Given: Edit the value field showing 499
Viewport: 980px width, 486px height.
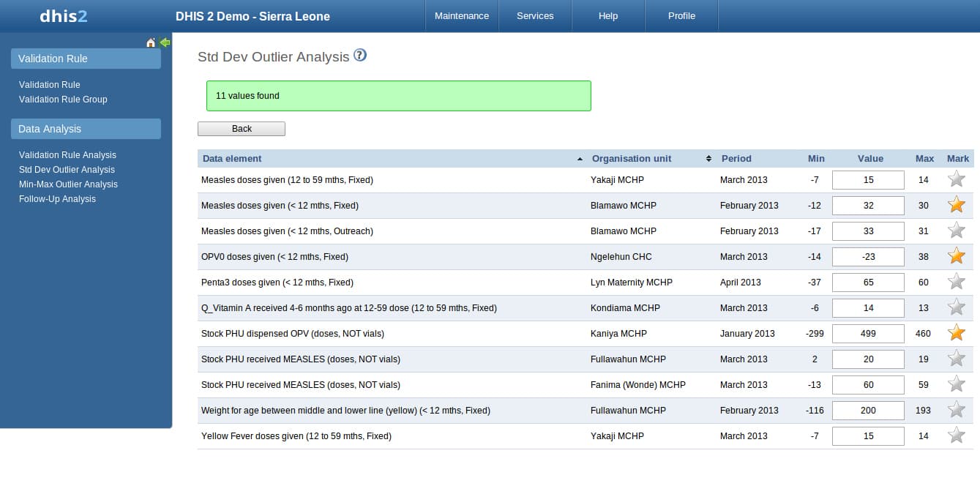Looking at the screenshot, I should click(x=868, y=334).
